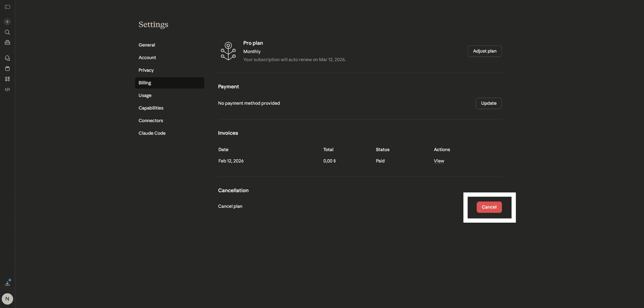The image size is (644, 308).
Task: Open search with magnifying glass icon
Action: tap(7, 32)
